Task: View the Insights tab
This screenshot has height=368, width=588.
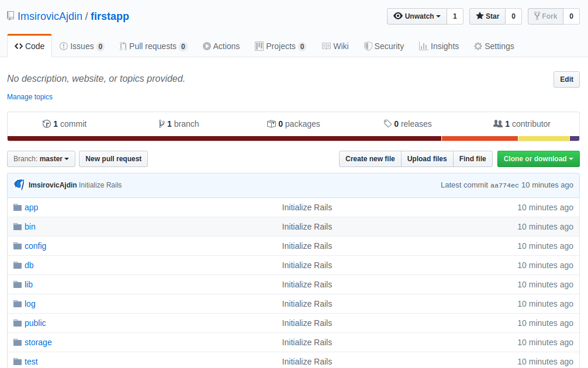Action: (439, 46)
